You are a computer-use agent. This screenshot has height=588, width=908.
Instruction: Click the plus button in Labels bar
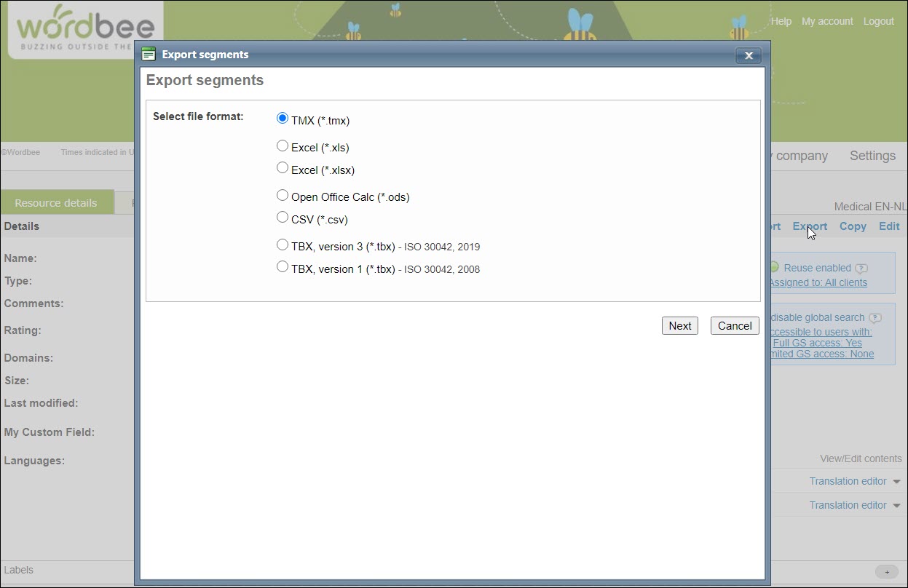coord(886,571)
